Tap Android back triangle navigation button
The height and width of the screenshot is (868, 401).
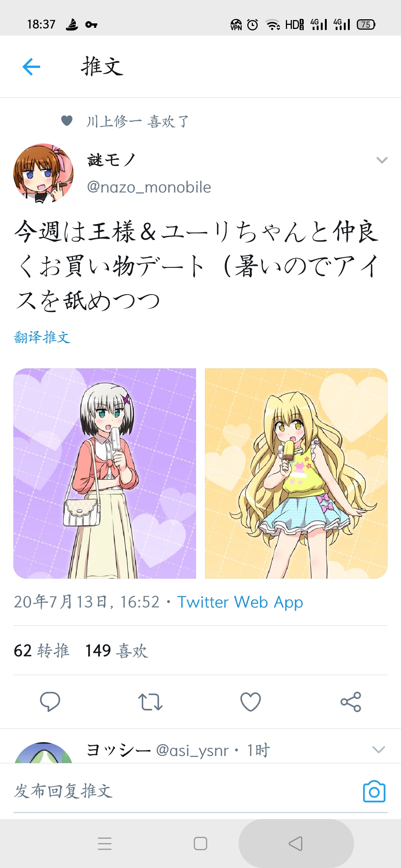(x=296, y=844)
